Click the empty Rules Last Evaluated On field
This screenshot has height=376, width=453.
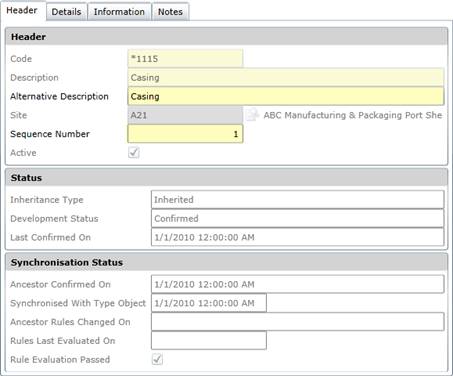[209, 341]
